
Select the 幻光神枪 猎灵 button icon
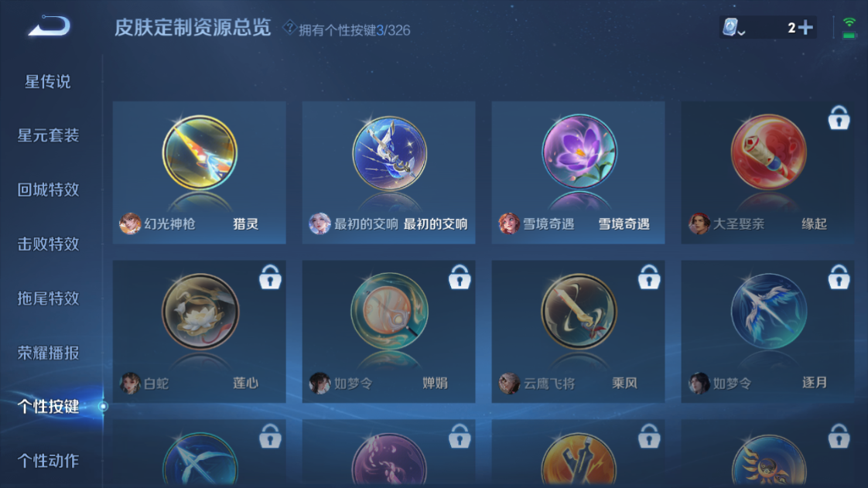point(200,152)
